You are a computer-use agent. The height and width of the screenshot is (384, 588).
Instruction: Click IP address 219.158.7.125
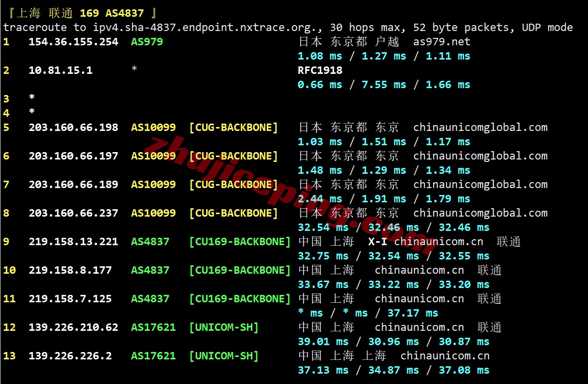pos(70,298)
